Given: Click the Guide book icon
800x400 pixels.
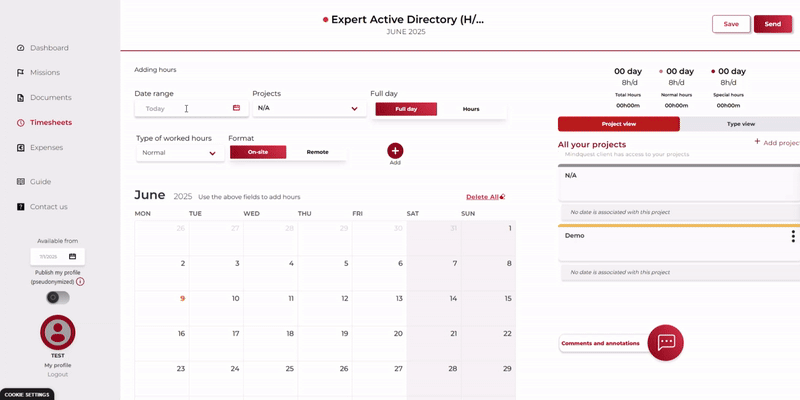Looking at the screenshot, I should point(20,182).
